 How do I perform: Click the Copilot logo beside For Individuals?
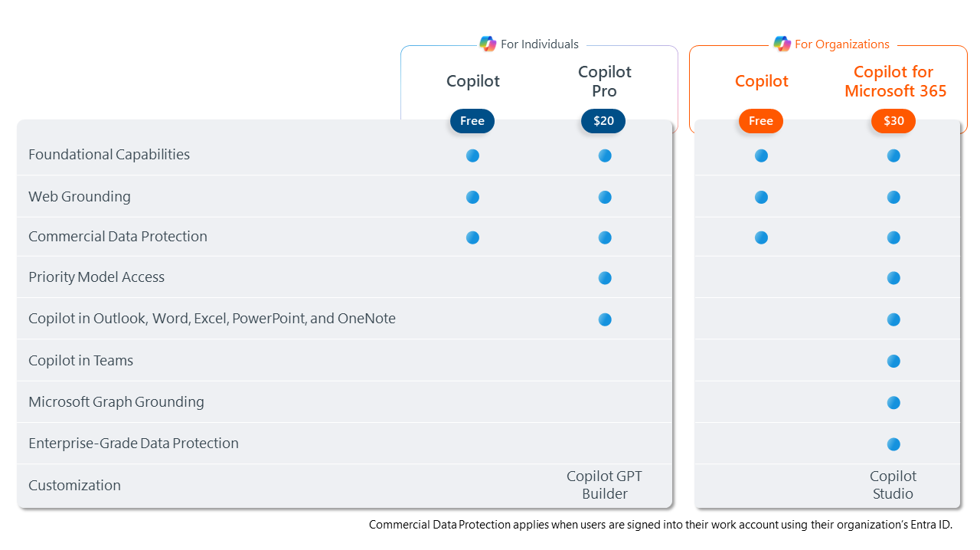[x=488, y=44]
